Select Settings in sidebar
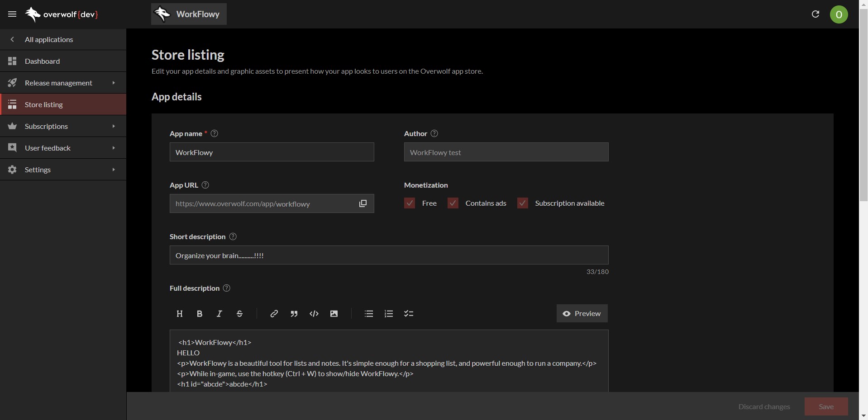Image resolution: width=868 pixels, height=420 pixels. pyautogui.click(x=63, y=170)
